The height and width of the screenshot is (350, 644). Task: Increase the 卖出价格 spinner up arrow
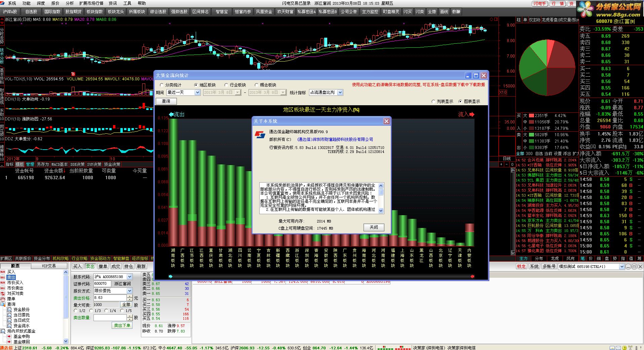pos(130,296)
